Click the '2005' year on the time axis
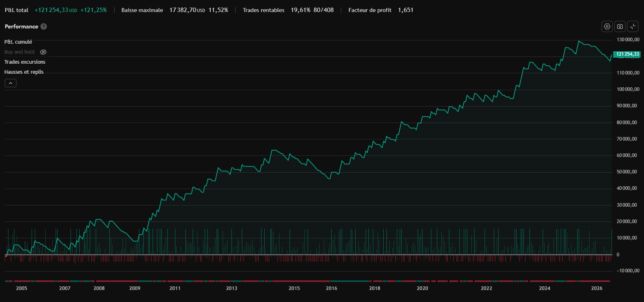Image resolution: width=644 pixels, height=302 pixels. point(22,288)
